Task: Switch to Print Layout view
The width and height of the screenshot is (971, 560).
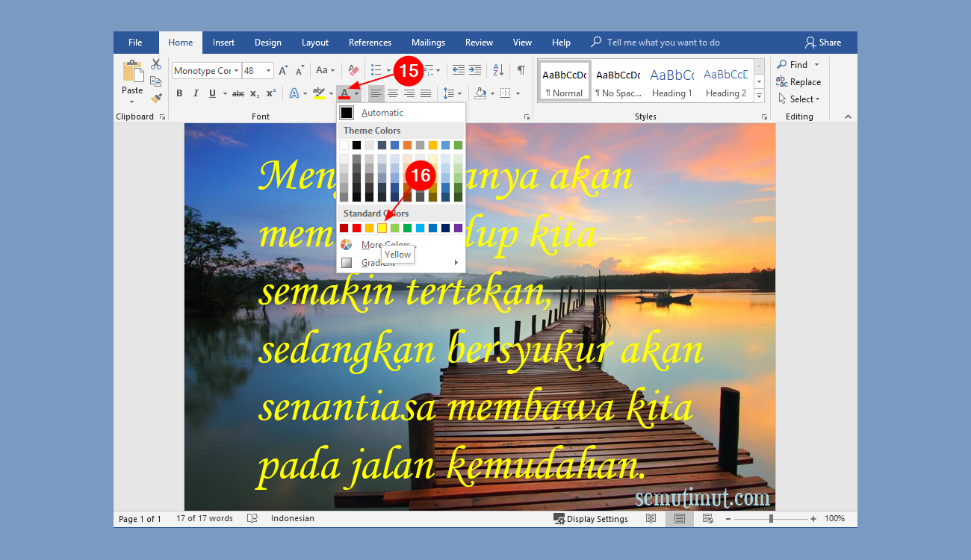Action: click(x=680, y=519)
